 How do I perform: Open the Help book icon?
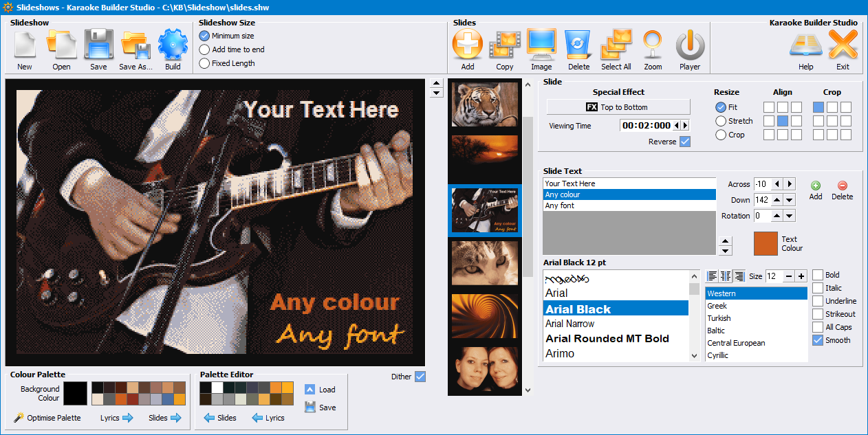(x=805, y=46)
